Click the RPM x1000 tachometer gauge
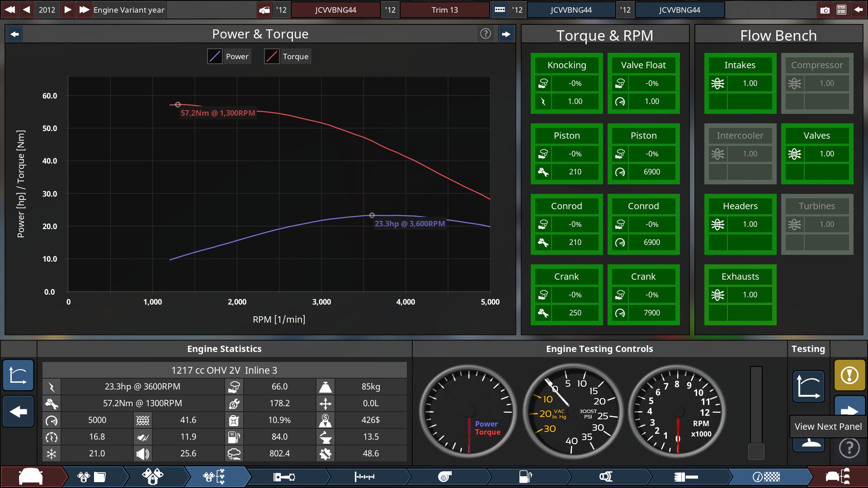Viewport: 868px width, 488px height. pos(677,411)
